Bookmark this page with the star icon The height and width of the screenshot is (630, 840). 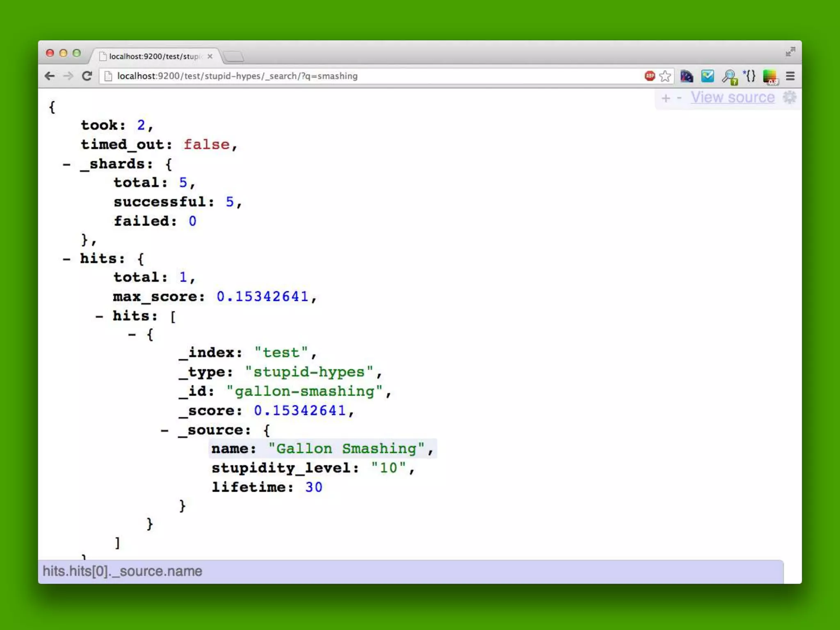[665, 76]
